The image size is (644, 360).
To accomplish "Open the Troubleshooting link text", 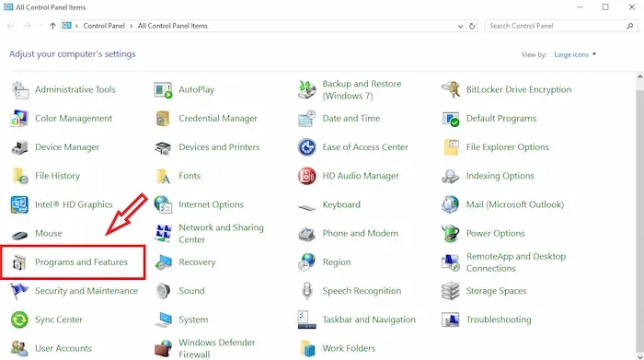I will point(499,319).
